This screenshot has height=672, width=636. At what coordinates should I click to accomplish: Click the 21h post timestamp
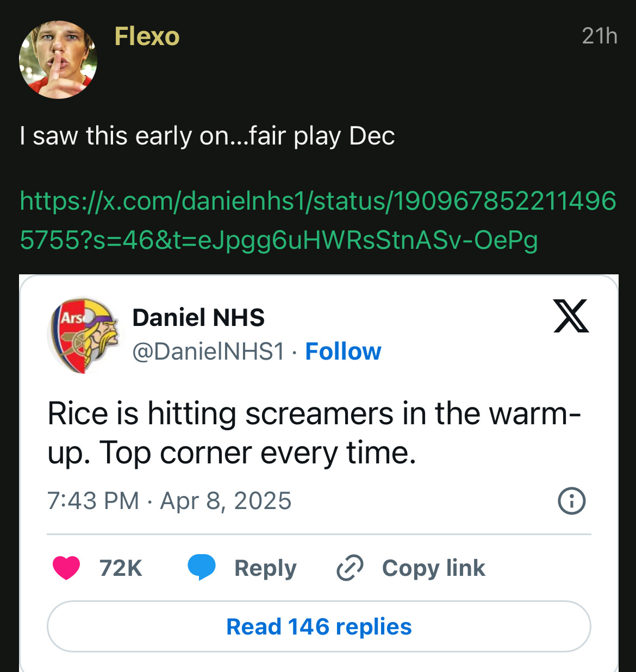[599, 36]
